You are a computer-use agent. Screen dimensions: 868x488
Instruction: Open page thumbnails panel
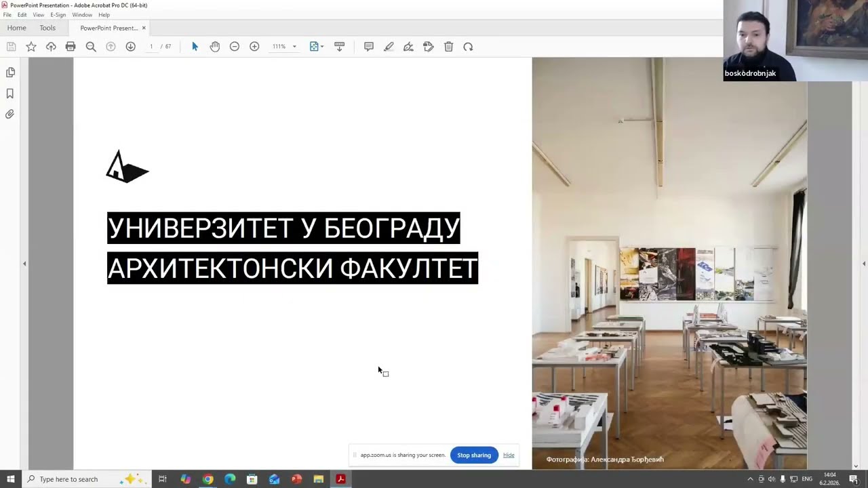pyautogui.click(x=10, y=73)
